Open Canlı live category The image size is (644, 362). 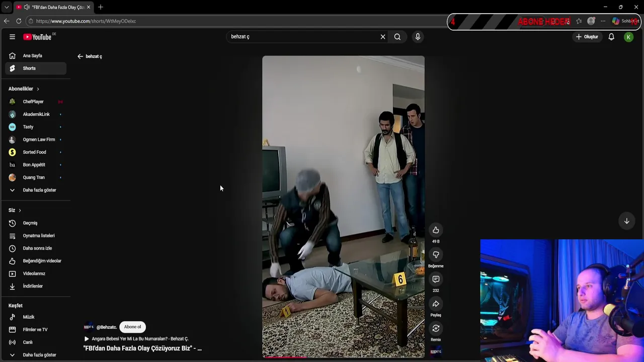35,342
